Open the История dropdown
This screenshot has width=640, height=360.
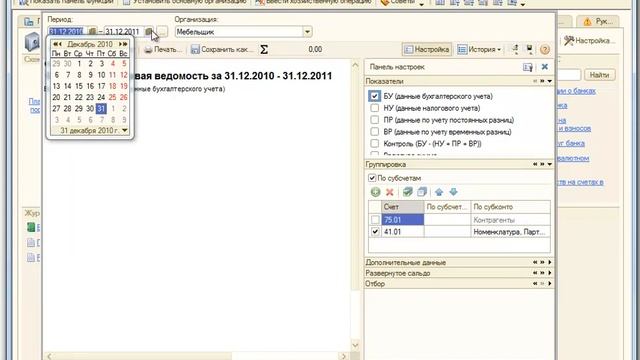click(479, 49)
